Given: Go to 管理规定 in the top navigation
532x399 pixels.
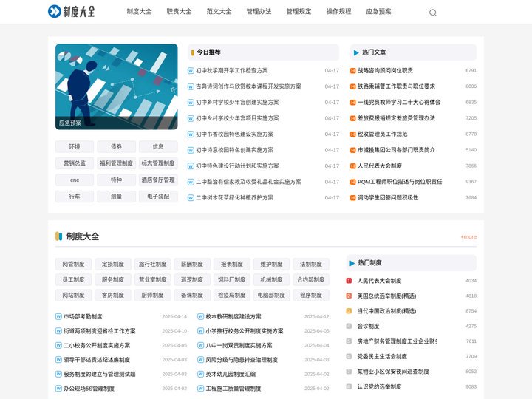Looking at the screenshot, I should click(x=299, y=12).
